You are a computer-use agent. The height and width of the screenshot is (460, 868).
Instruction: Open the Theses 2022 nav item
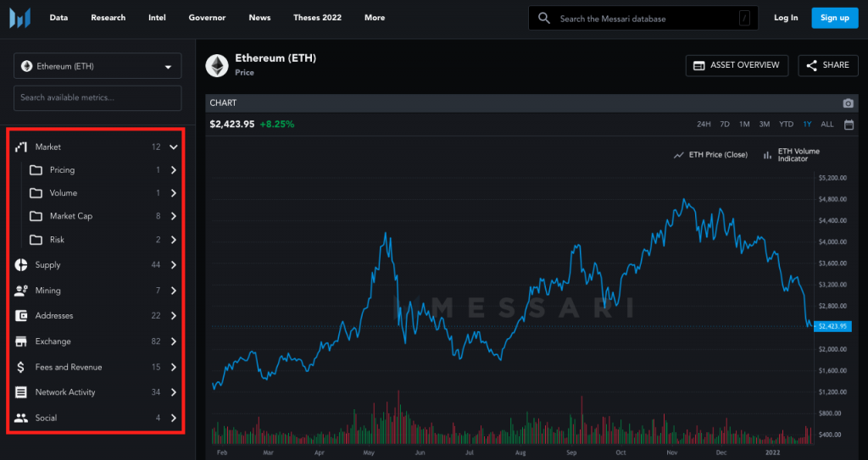pyautogui.click(x=317, y=18)
